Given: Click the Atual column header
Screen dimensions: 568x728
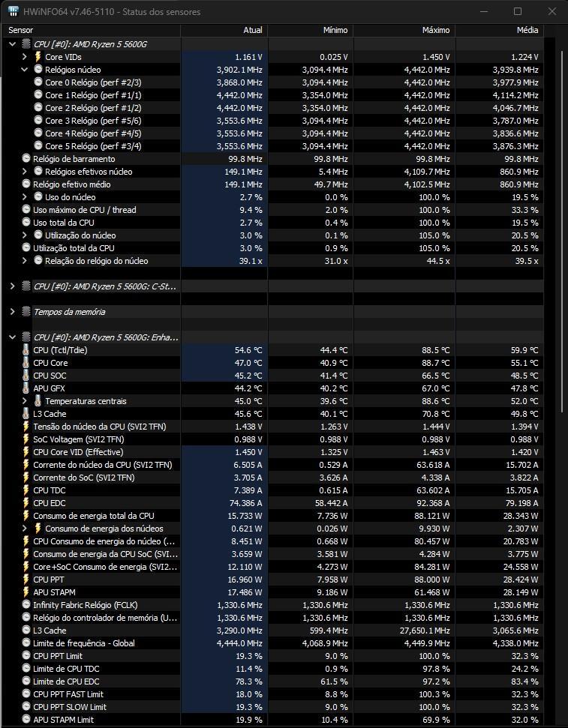Looking at the screenshot, I should pos(224,30).
